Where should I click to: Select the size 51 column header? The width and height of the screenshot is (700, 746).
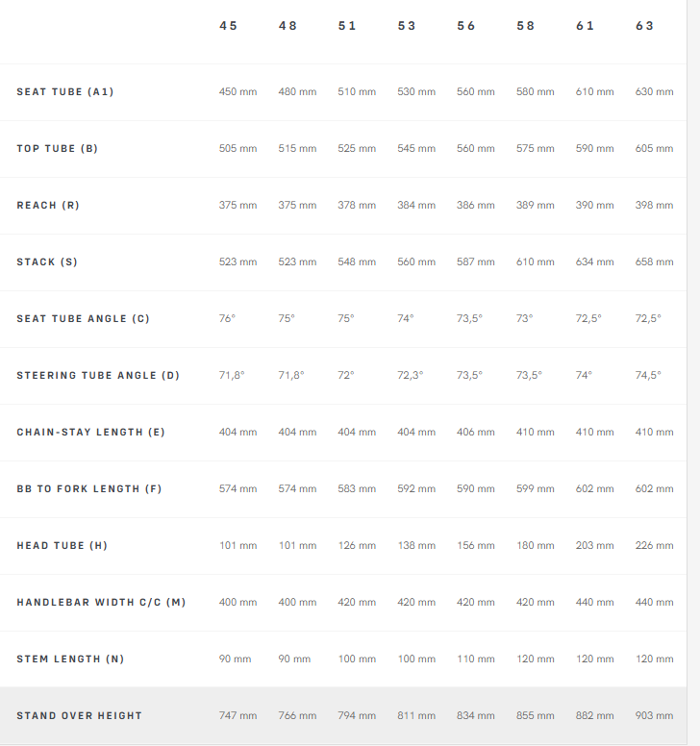pyautogui.click(x=347, y=26)
